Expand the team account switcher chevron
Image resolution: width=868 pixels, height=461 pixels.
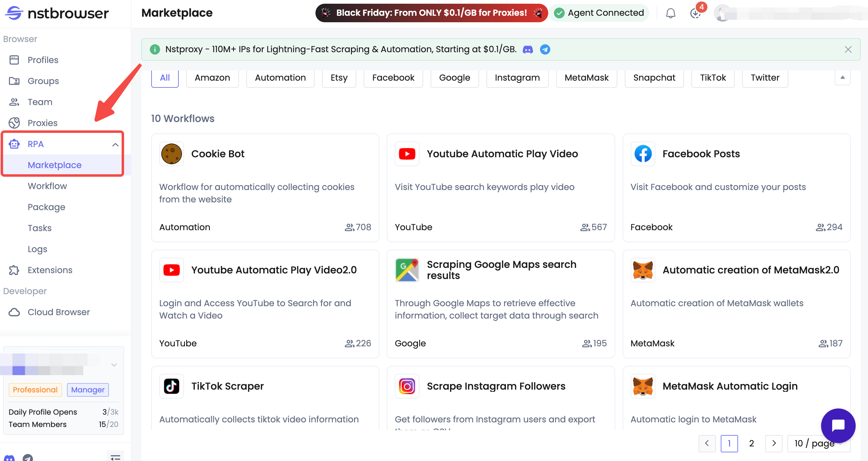coord(114,365)
